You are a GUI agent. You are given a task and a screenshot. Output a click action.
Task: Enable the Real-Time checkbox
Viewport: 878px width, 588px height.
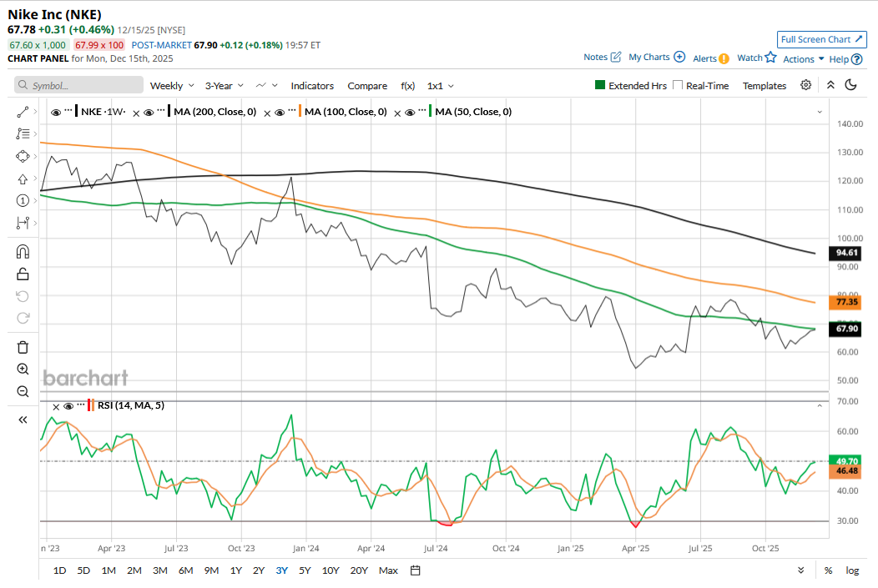pyautogui.click(x=678, y=85)
